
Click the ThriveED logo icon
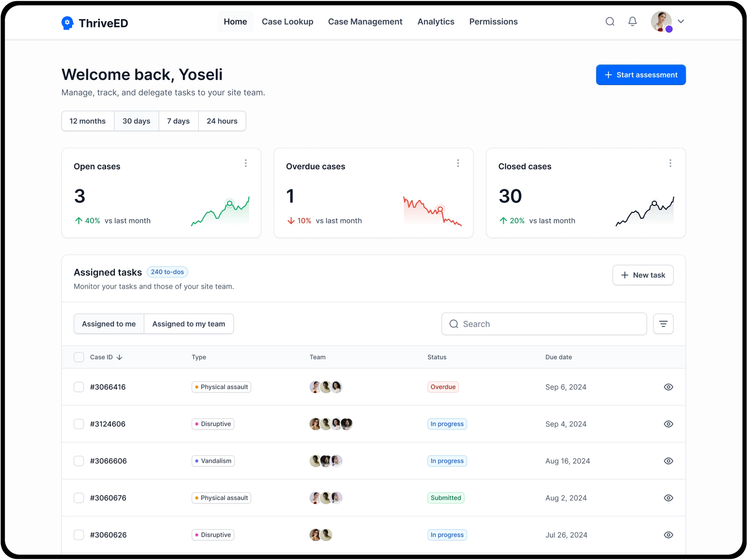click(x=67, y=23)
